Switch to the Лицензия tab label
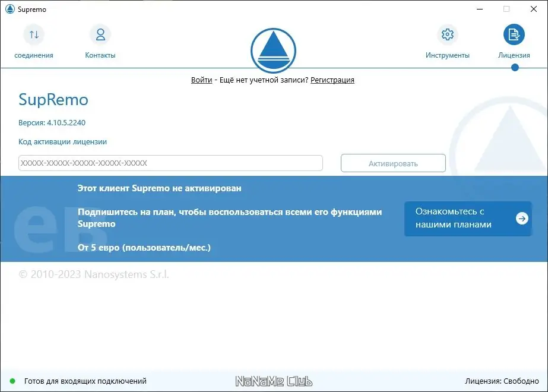Viewport: 548px width, 392px height. [514, 55]
